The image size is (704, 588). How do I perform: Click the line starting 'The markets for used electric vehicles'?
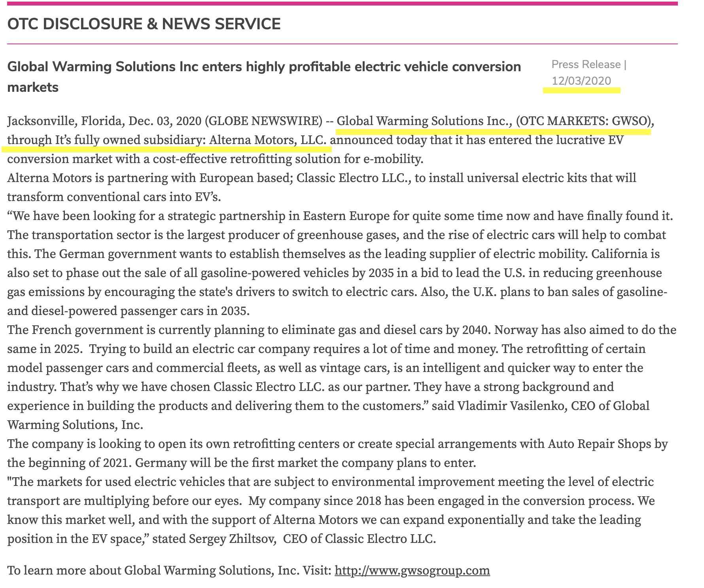pyautogui.click(x=331, y=482)
